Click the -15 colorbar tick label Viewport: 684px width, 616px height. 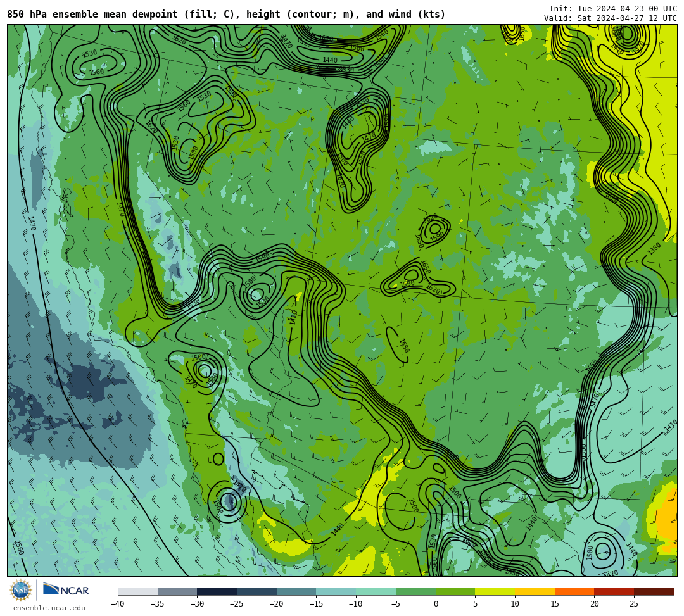point(316,604)
